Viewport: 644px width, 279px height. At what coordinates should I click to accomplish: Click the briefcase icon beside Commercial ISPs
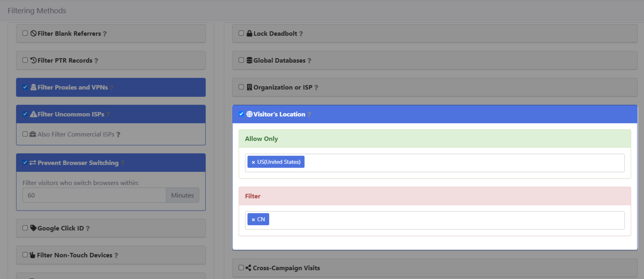tap(33, 134)
